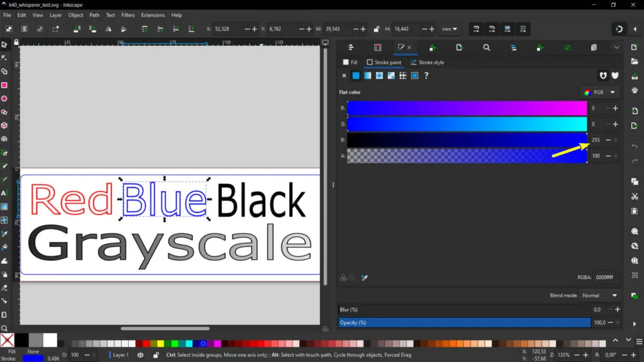This screenshot has width=644, height=362.
Task: Click the pattern stroke paint option
Action: [403, 75]
